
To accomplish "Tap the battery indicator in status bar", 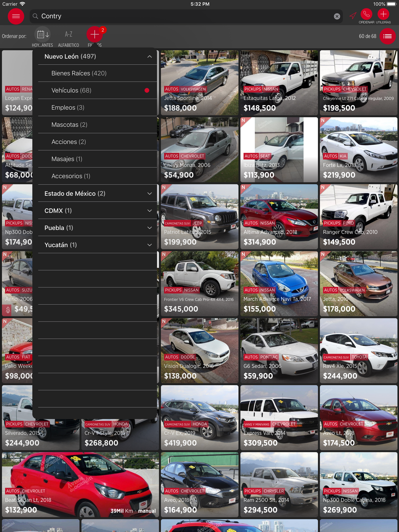I will point(391,4).
